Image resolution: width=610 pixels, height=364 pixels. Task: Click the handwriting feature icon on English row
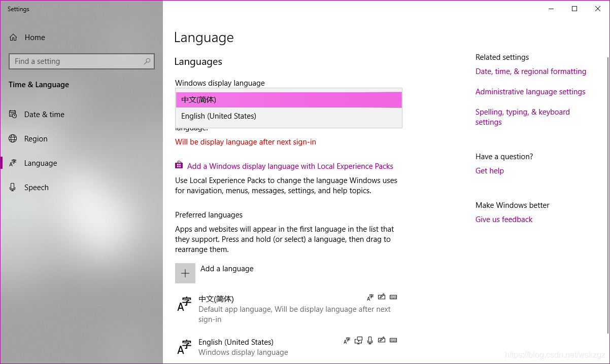(382, 340)
